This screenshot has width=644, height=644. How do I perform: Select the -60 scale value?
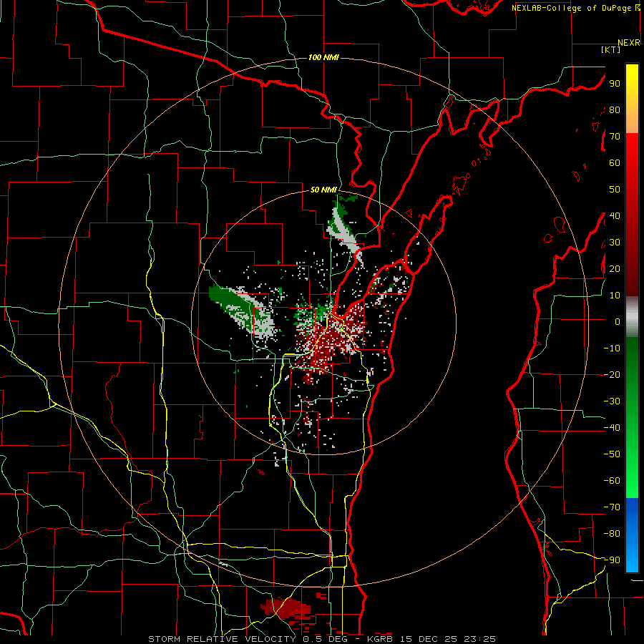(x=612, y=481)
